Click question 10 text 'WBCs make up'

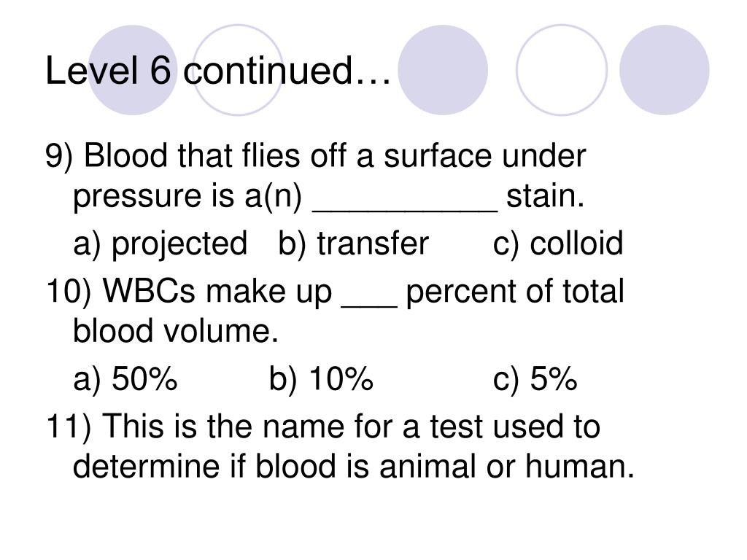pyautogui.click(x=217, y=292)
